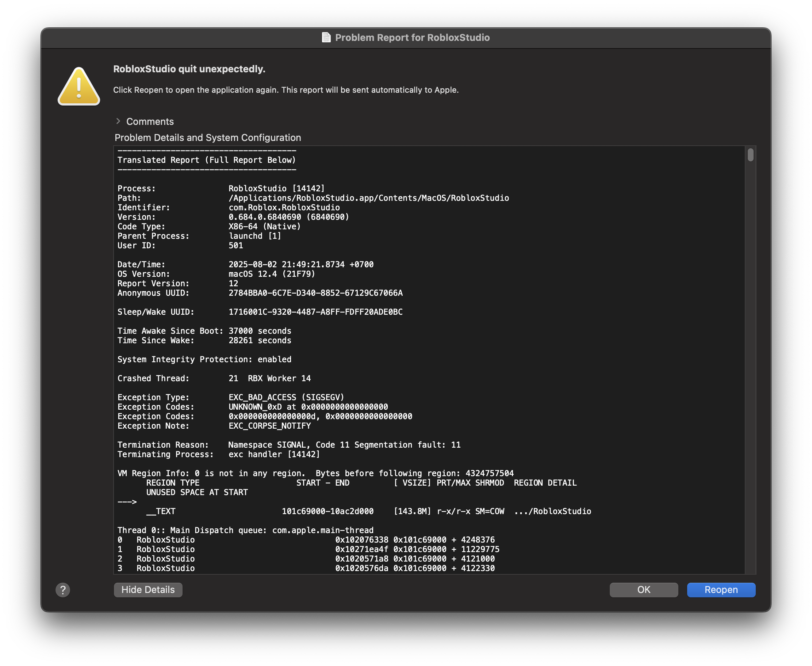Click the '37000 seconds' awake time

pyautogui.click(x=260, y=331)
